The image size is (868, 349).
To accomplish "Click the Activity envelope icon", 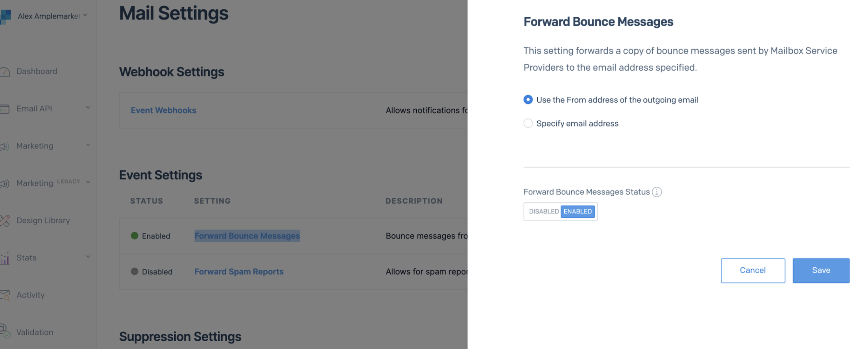I will click(5, 295).
